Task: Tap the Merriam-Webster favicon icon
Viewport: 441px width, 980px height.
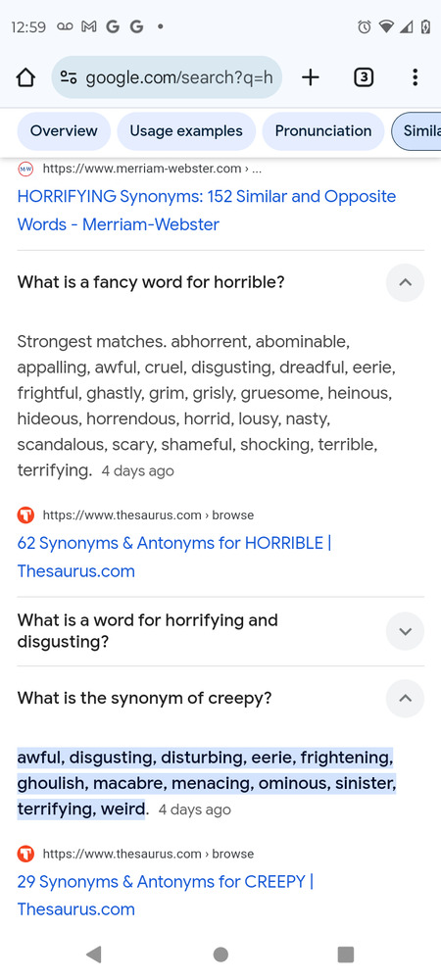Action: (25, 169)
